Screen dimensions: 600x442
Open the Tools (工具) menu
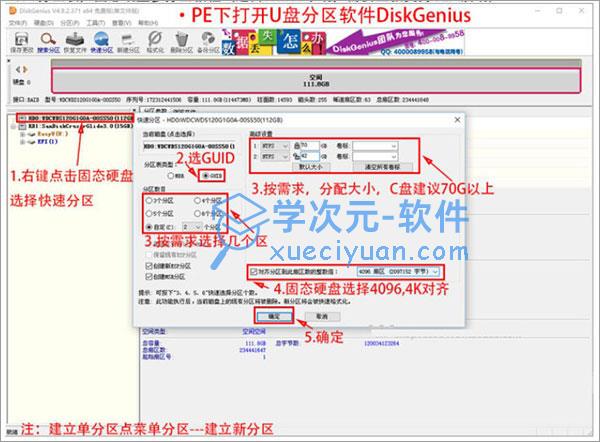point(96,23)
